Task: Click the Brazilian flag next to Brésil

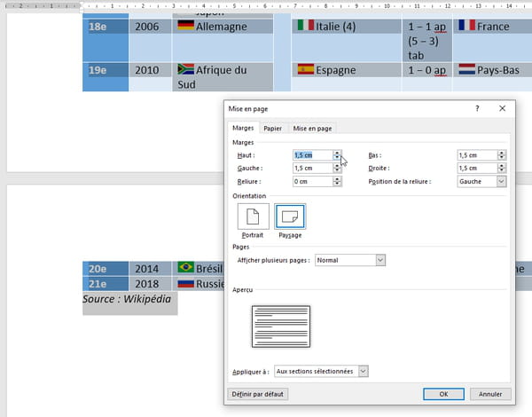Action: (185, 267)
